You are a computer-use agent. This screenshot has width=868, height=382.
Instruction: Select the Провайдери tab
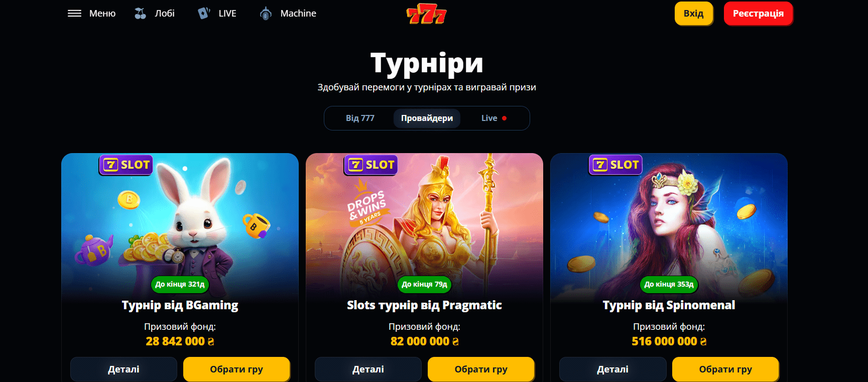(x=427, y=118)
